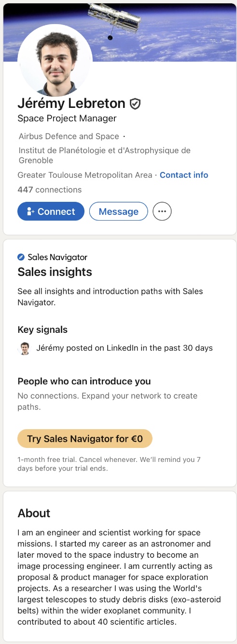Open Airbus Defence and Space company link
Viewport: 237px width, 644px height.
point(69,136)
